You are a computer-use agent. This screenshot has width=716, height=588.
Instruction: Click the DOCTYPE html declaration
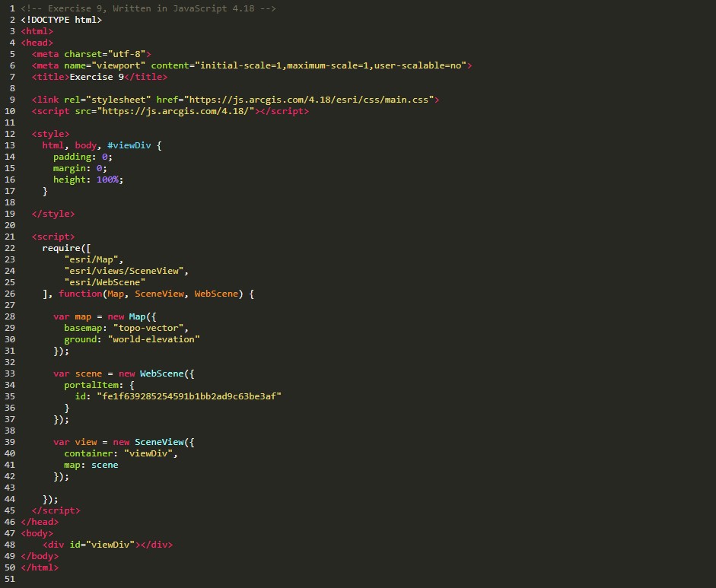pyautogui.click(x=61, y=20)
